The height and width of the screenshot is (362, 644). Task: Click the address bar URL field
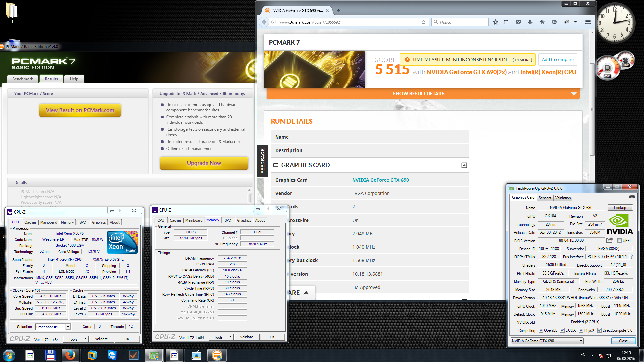tap(347, 22)
